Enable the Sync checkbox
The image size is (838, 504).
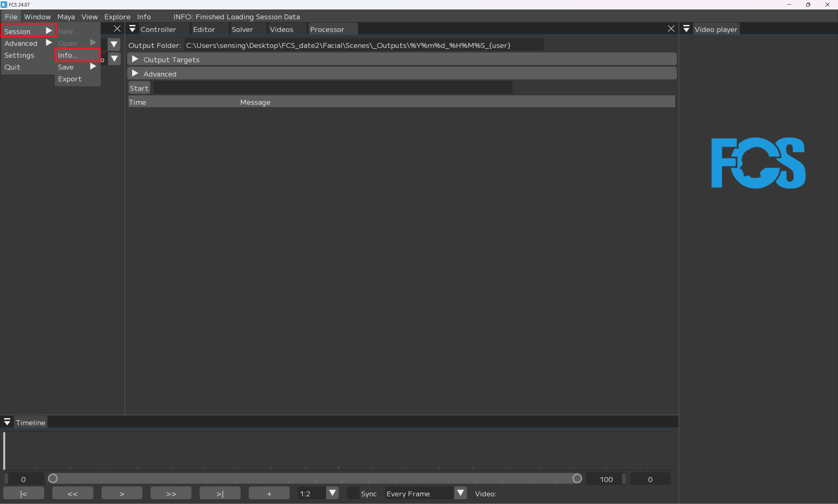click(353, 493)
